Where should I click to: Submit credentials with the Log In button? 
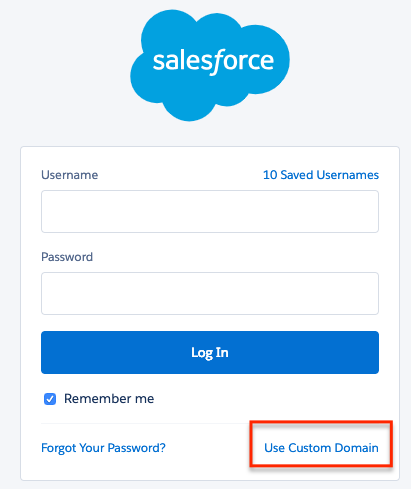210,352
